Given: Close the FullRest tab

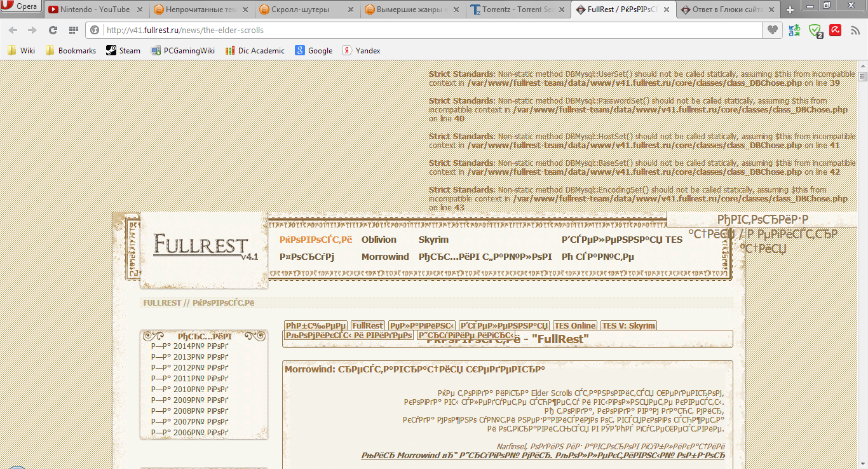Looking at the screenshot, I should 667,10.
